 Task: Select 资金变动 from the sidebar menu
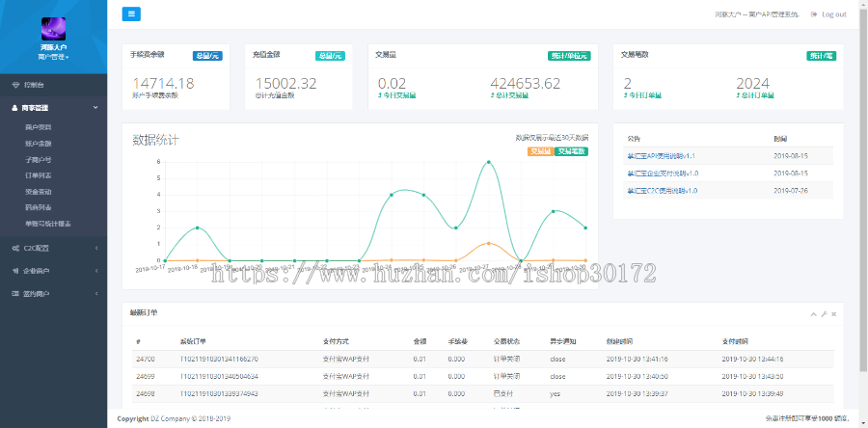[x=39, y=192]
